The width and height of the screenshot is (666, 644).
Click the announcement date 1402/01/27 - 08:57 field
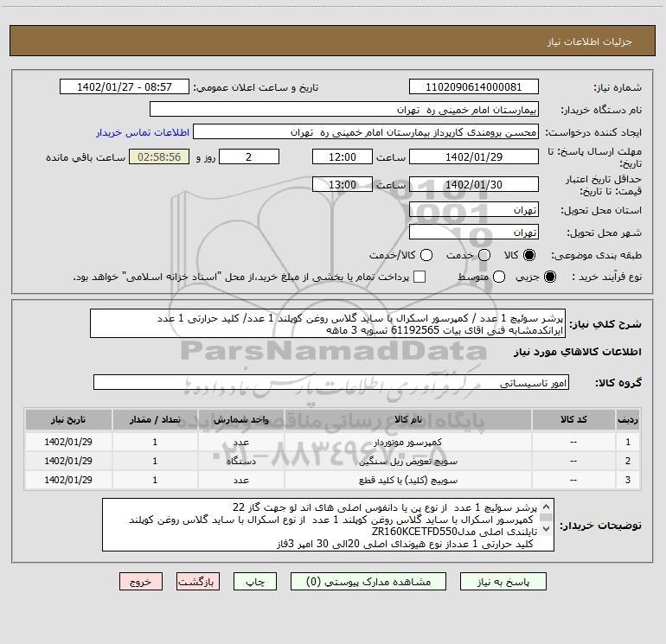[x=125, y=87]
